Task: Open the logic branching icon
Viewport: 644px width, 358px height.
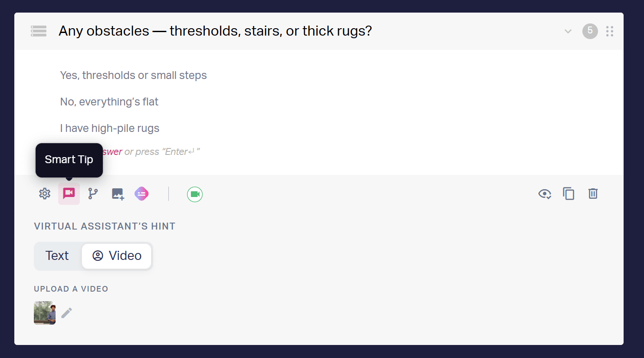Action: pyautogui.click(x=93, y=194)
